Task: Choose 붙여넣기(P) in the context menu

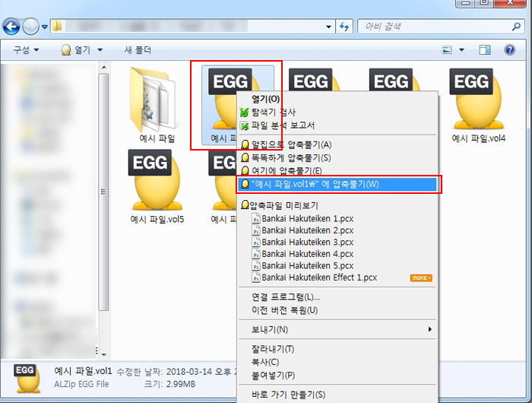Action: (x=337, y=376)
